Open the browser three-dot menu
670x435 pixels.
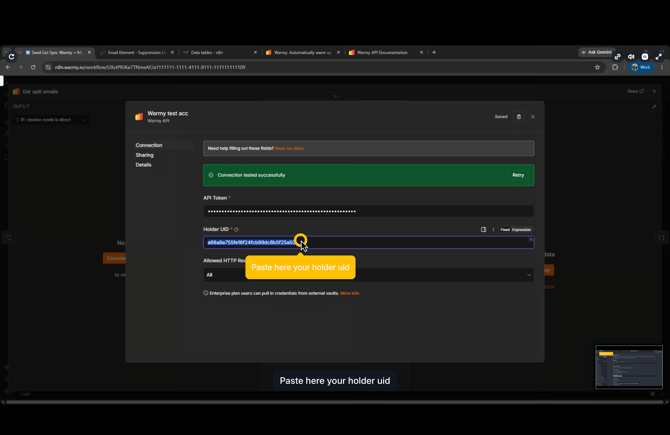pyautogui.click(x=662, y=67)
